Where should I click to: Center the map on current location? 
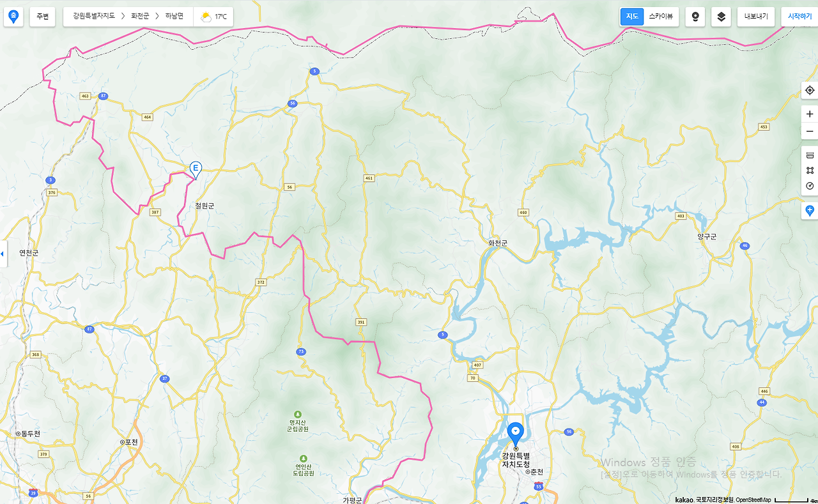pos(810,90)
